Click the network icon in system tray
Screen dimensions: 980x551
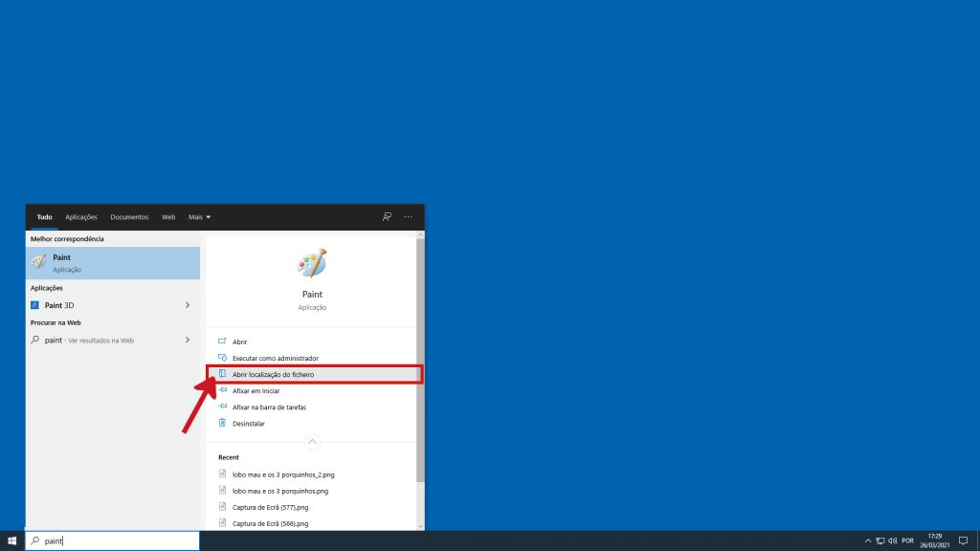(x=880, y=541)
